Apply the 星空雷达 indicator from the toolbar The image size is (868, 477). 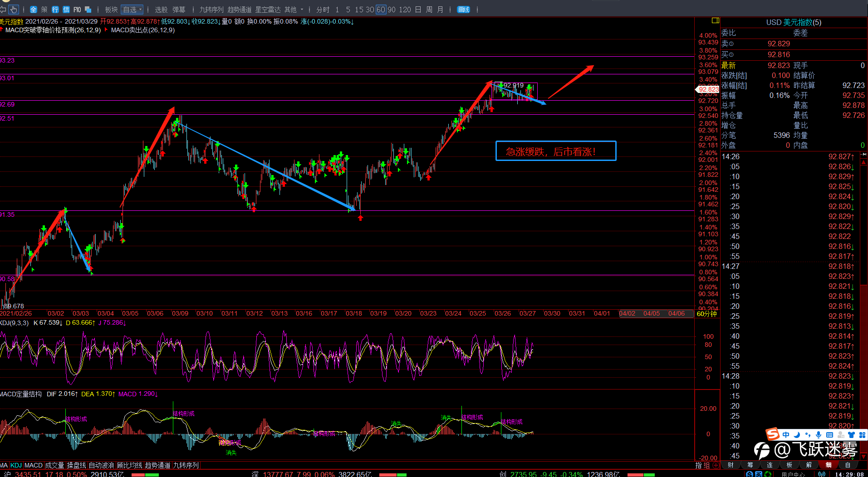[268, 9]
